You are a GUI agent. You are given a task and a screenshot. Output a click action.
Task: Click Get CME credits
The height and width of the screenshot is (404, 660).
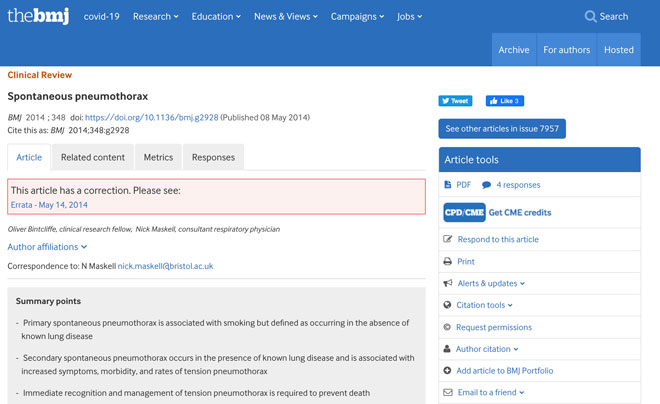520,213
